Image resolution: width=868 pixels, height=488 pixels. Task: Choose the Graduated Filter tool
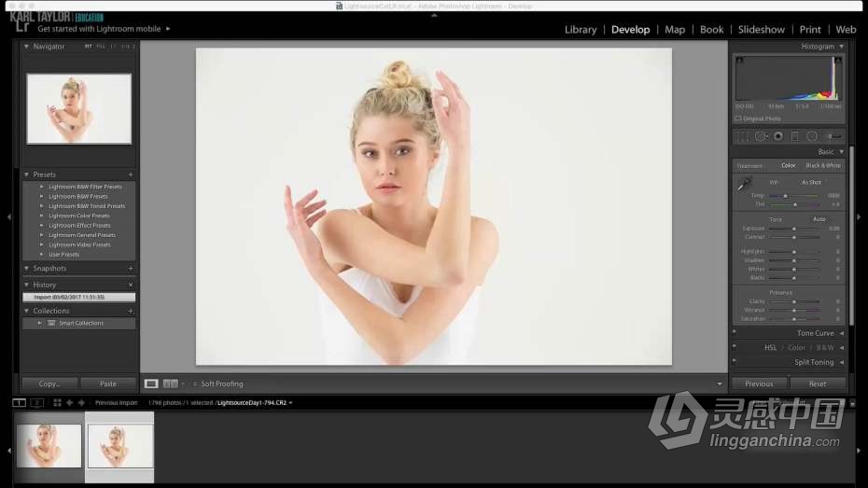tap(794, 136)
